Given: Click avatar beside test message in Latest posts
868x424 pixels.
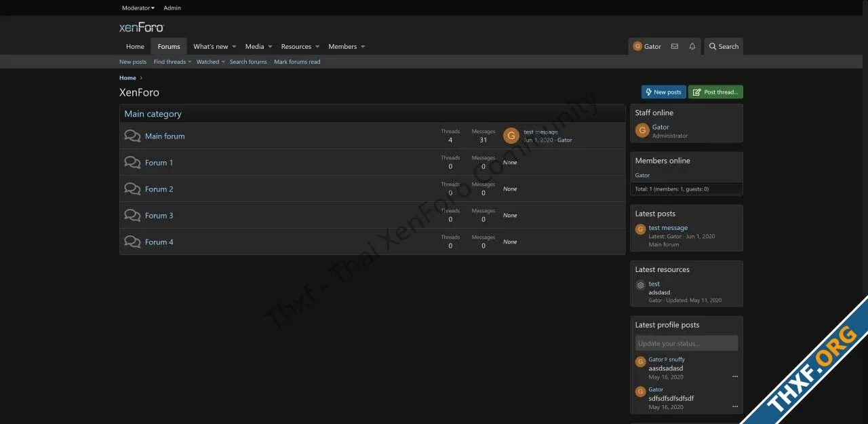Looking at the screenshot, I should [x=640, y=229].
